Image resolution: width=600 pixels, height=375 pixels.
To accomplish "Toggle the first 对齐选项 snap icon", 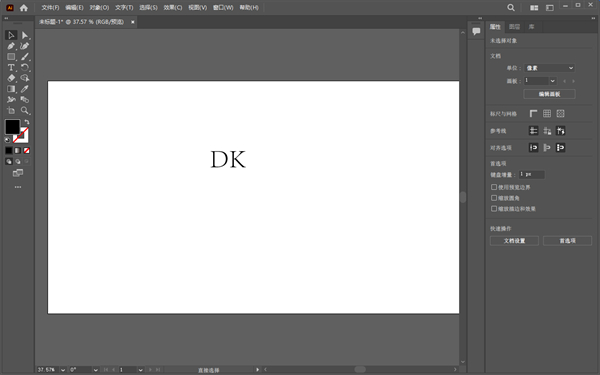I will tap(533, 148).
